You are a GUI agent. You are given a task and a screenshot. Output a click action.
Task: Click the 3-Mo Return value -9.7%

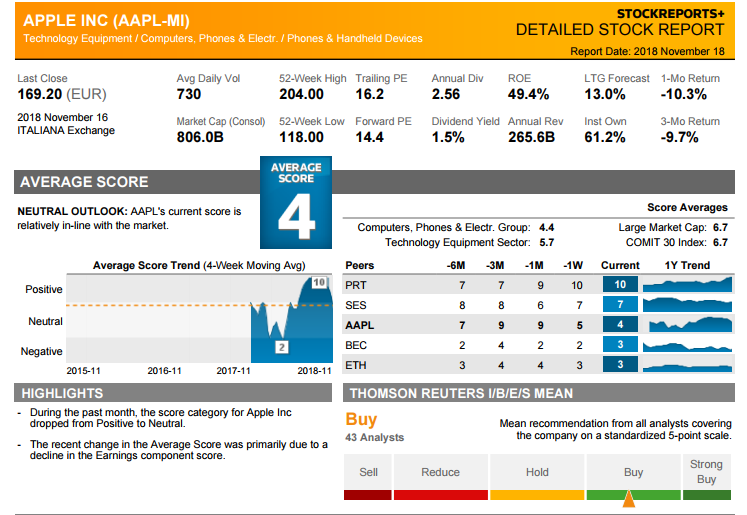point(679,137)
